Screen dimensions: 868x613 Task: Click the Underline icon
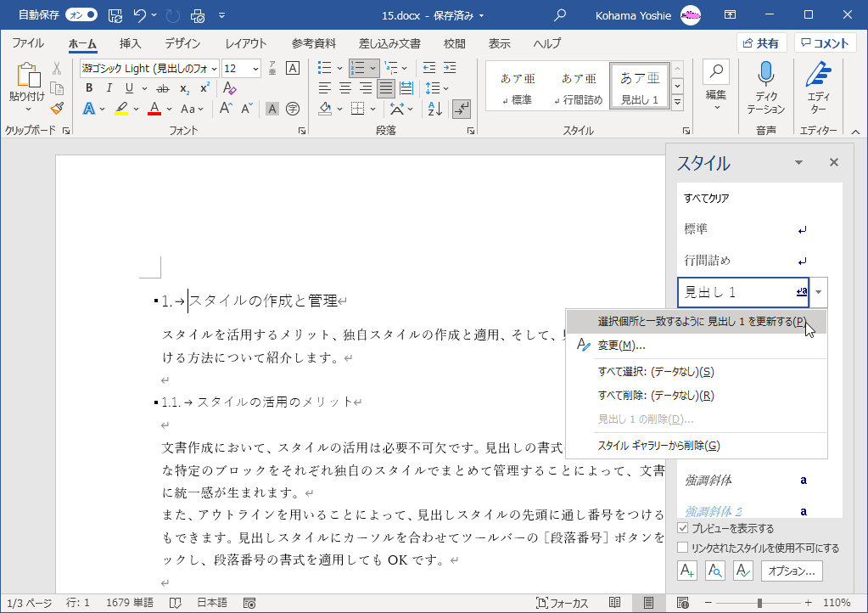coord(129,88)
